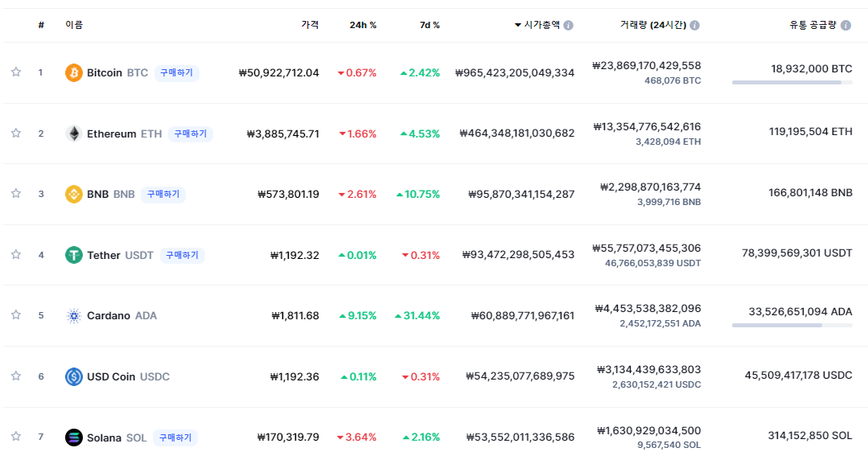Click the Ethereum diamond logo icon
This screenshot has height=456, width=868.
point(74,134)
